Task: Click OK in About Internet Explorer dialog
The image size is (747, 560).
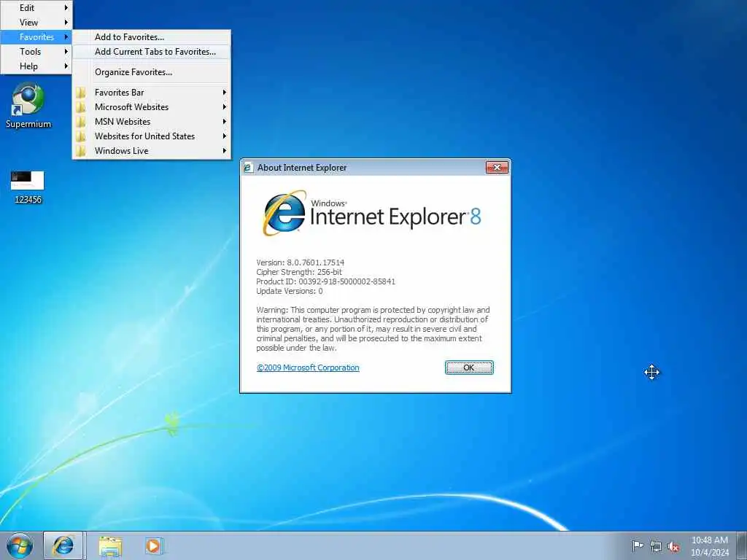Action: [x=469, y=367]
